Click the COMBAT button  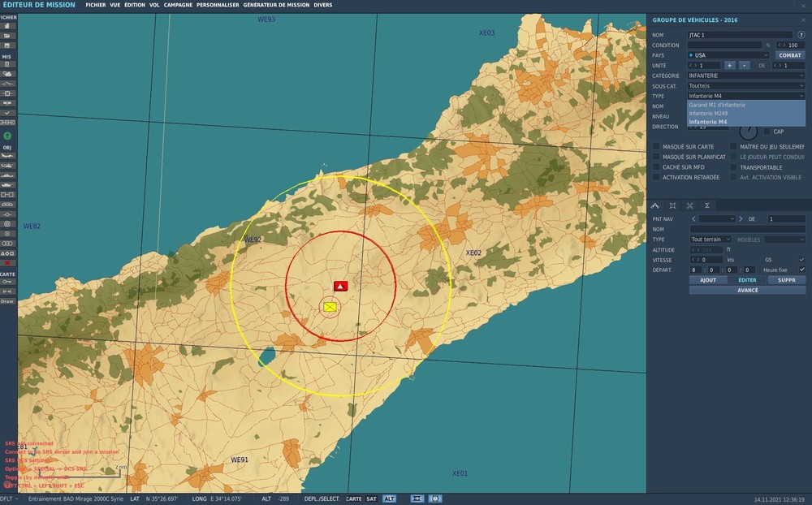click(791, 55)
